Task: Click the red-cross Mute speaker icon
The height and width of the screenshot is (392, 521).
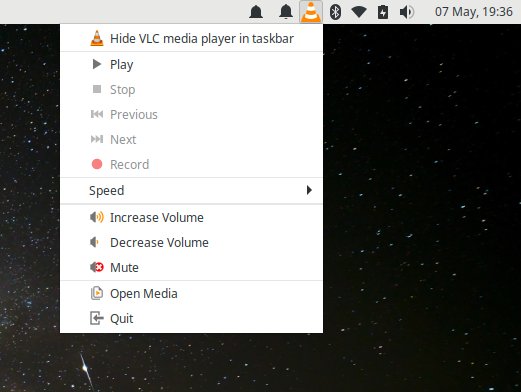Action: pos(97,267)
